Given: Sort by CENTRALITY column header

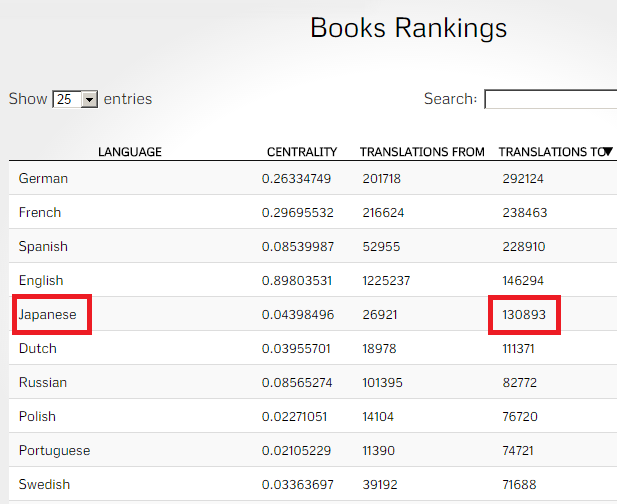Looking at the screenshot, I should [302, 152].
